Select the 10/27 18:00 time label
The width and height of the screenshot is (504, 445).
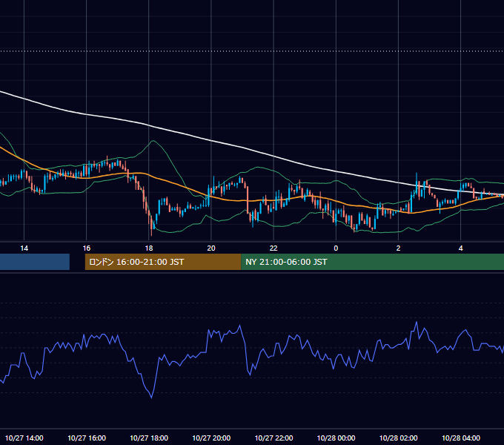pyautogui.click(x=149, y=438)
